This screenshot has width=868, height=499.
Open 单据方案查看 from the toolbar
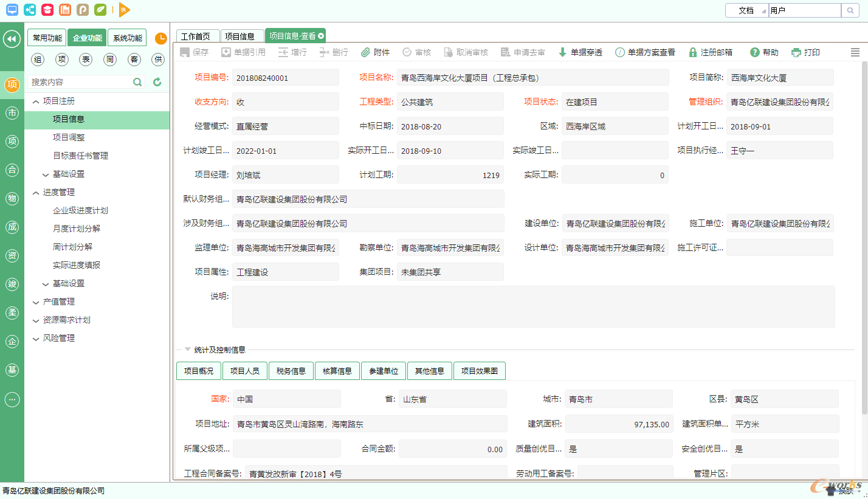(x=646, y=53)
